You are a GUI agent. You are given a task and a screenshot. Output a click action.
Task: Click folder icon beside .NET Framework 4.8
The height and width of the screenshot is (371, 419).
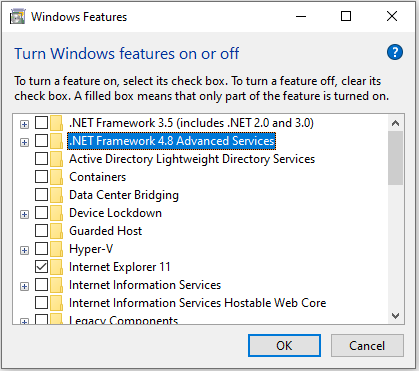point(57,141)
